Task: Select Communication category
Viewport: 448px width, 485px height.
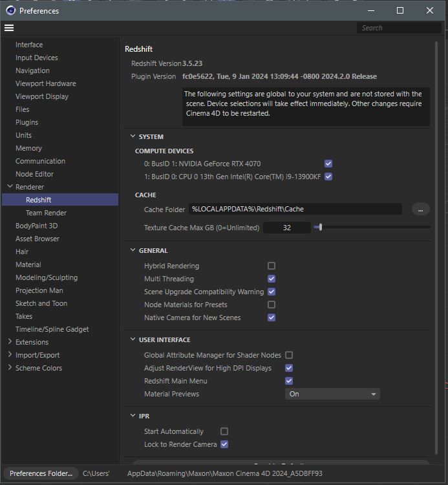Action: click(40, 161)
